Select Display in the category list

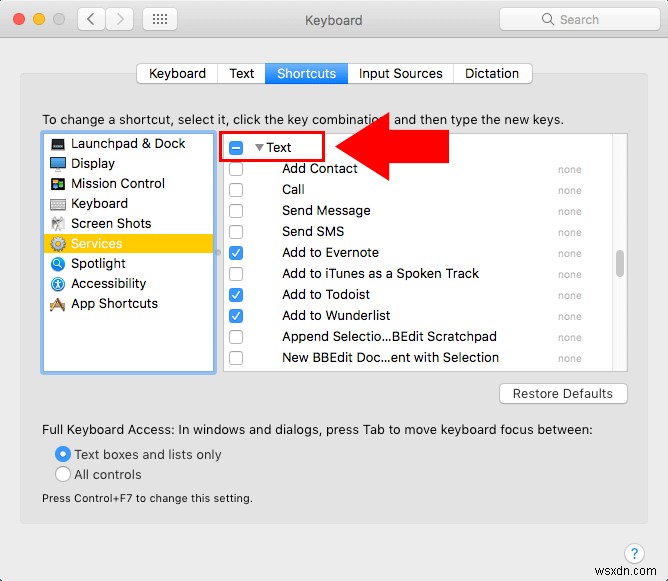click(x=128, y=164)
